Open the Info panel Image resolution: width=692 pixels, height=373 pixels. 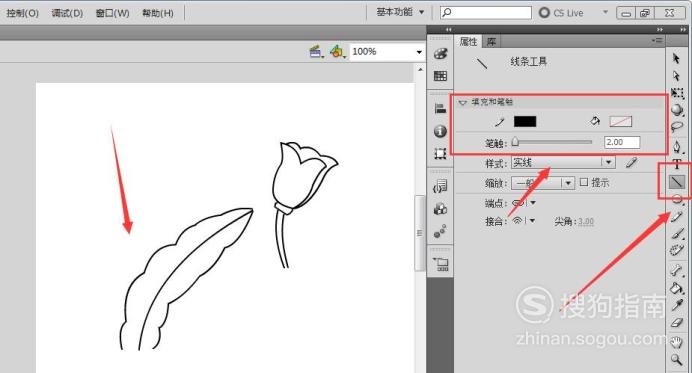point(440,131)
